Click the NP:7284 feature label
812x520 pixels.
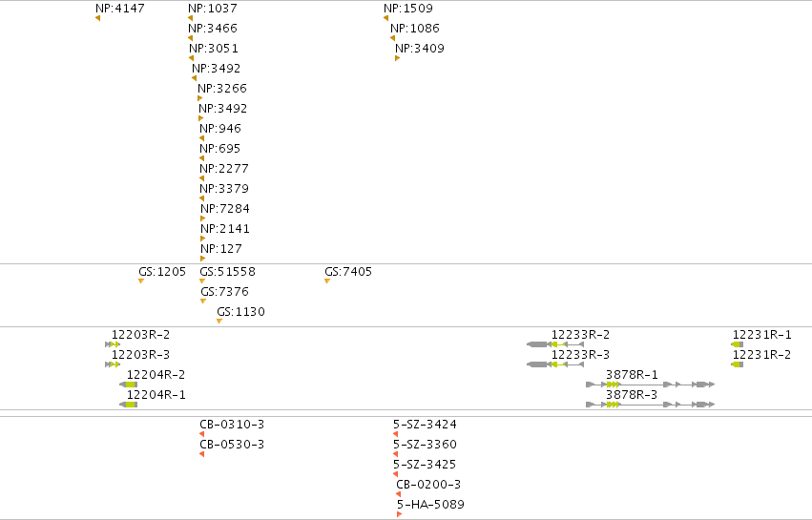tap(225, 209)
